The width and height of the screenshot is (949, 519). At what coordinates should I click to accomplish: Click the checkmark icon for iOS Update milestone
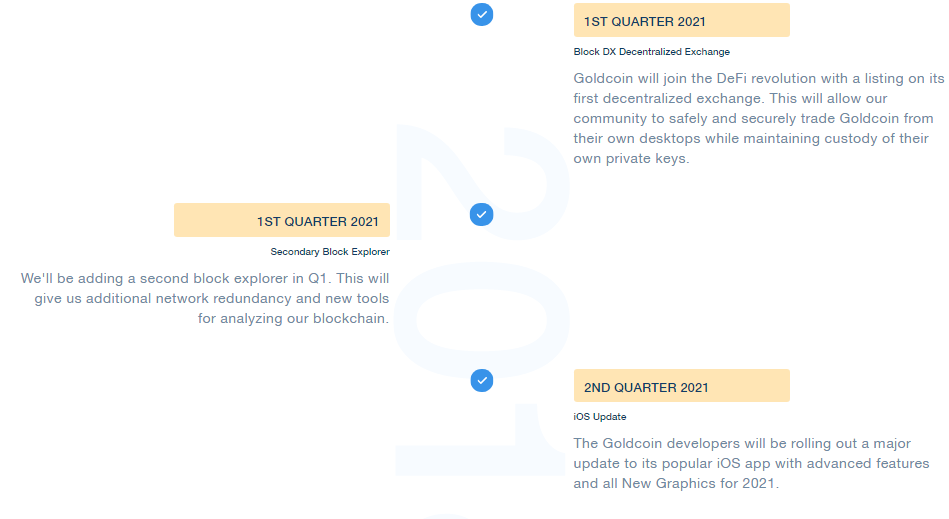[482, 380]
